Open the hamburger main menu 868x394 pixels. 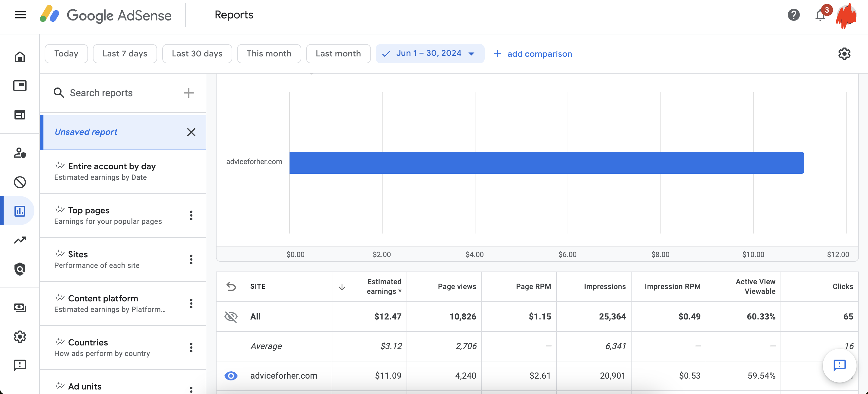21,15
